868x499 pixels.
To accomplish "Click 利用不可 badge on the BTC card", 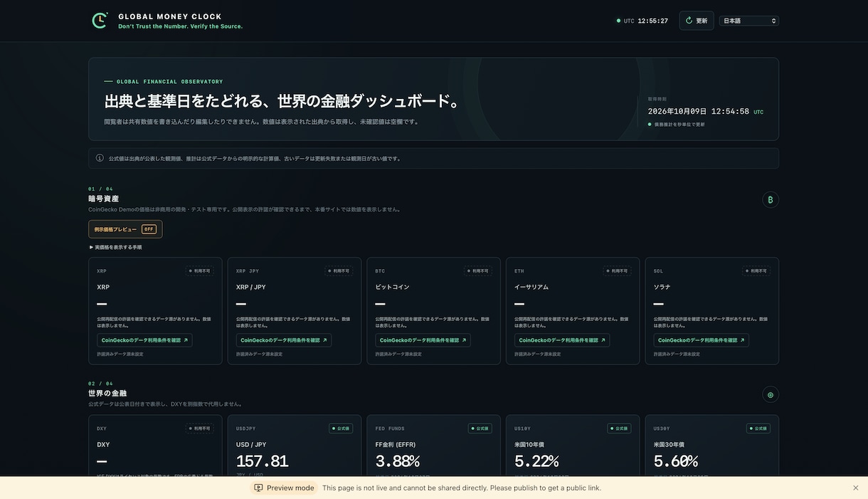I will [477, 271].
